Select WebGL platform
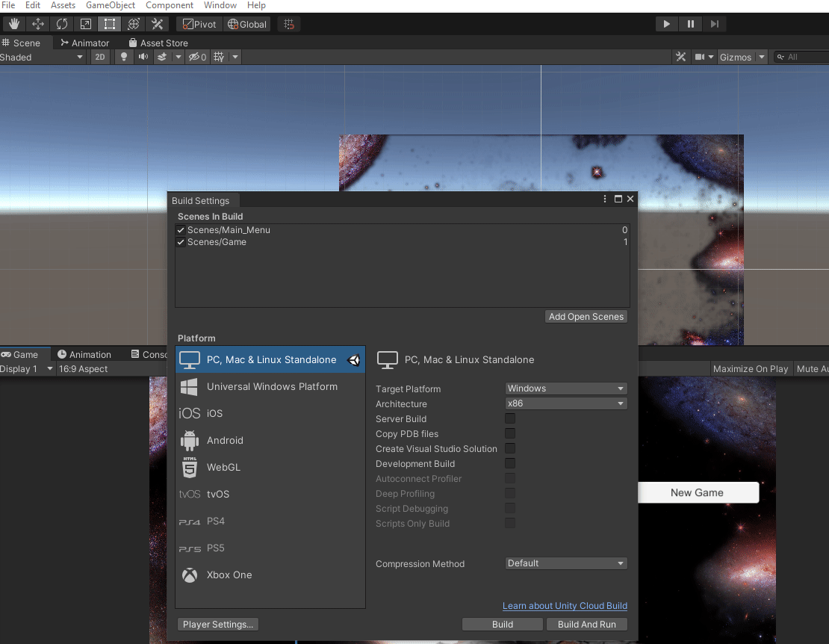Image resolution: width=829 pixels, height=644 pixels. point(270,468)
